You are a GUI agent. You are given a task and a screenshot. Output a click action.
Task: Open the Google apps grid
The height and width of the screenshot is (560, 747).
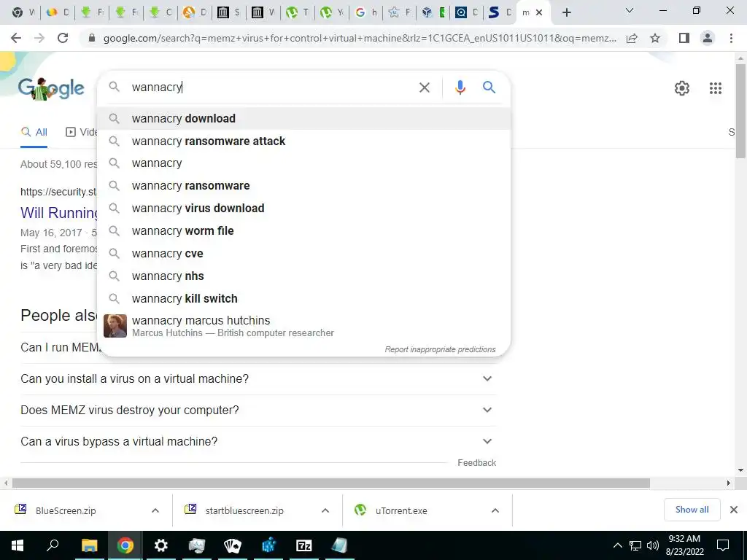tap(715, 88)
